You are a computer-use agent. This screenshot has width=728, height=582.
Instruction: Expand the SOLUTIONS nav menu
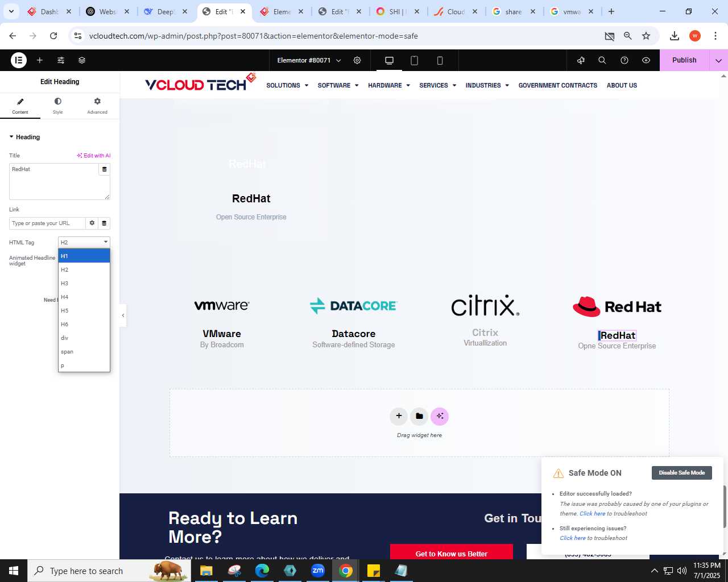point(287,85)
